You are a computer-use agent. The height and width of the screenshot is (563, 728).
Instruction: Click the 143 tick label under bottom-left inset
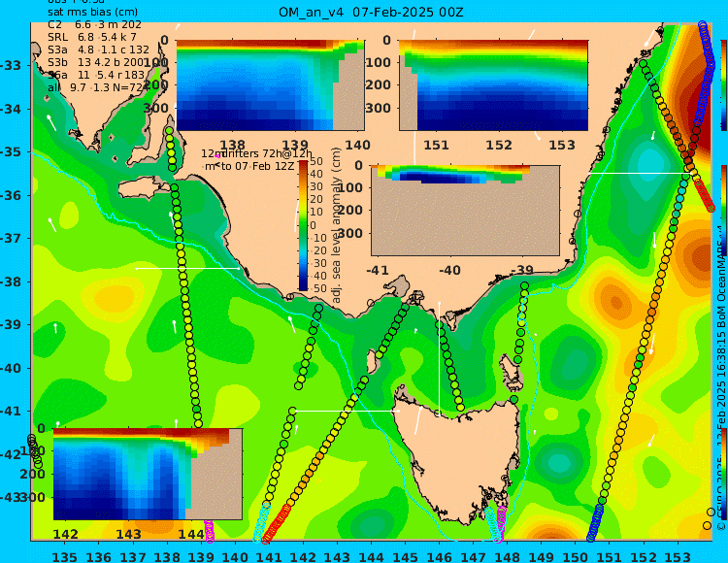[128, 534]
